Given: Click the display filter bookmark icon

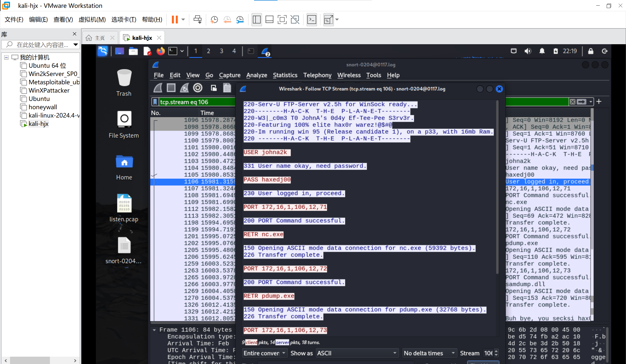Looking at the screenshot, I should [155, 102].
